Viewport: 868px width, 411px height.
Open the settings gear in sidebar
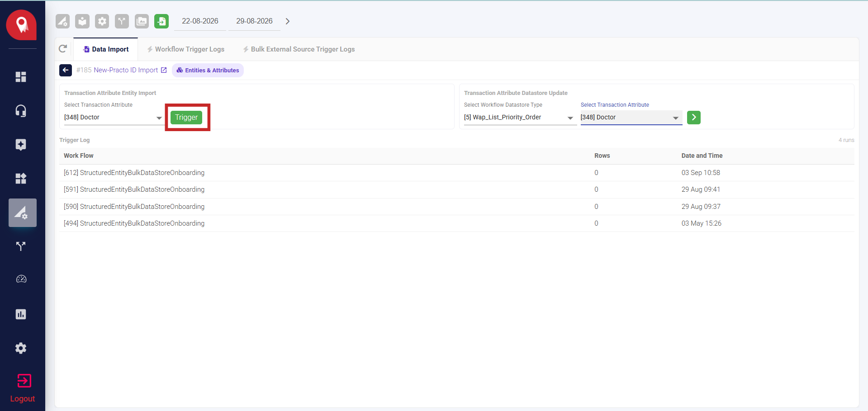click(21, 348)
